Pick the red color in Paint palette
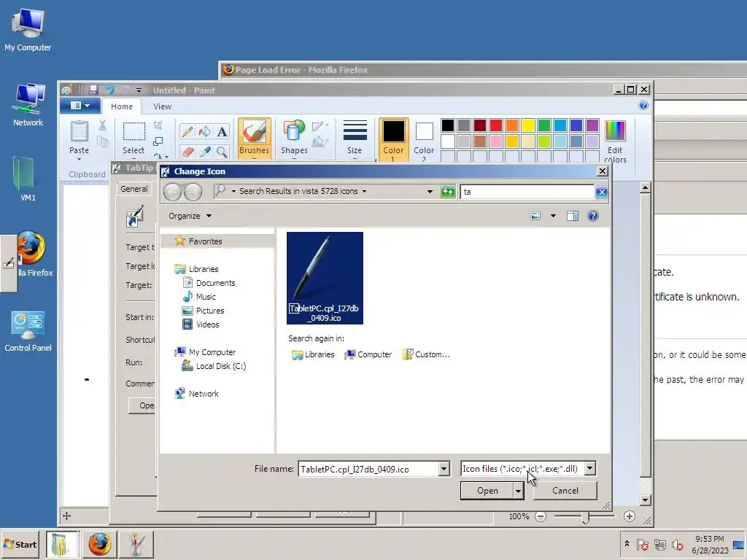747x560 pixels. pyautogui.click(x=496, y=125)
